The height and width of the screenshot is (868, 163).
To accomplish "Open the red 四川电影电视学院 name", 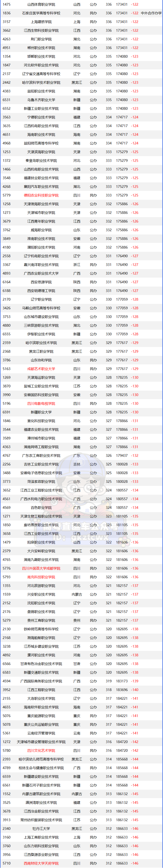I will (x=41, y=404).
